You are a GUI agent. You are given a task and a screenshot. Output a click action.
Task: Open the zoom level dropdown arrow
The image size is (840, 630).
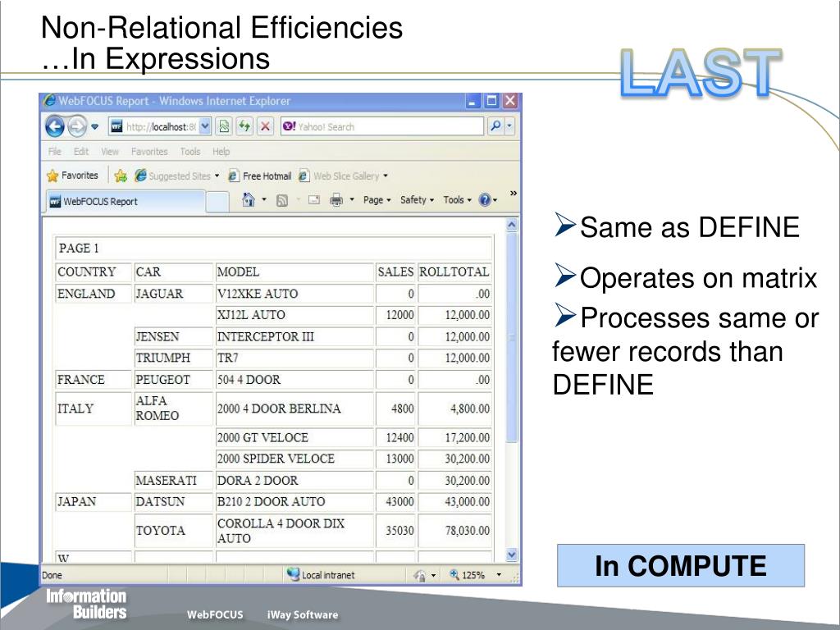pyautogui.click(x=499, y=575)
